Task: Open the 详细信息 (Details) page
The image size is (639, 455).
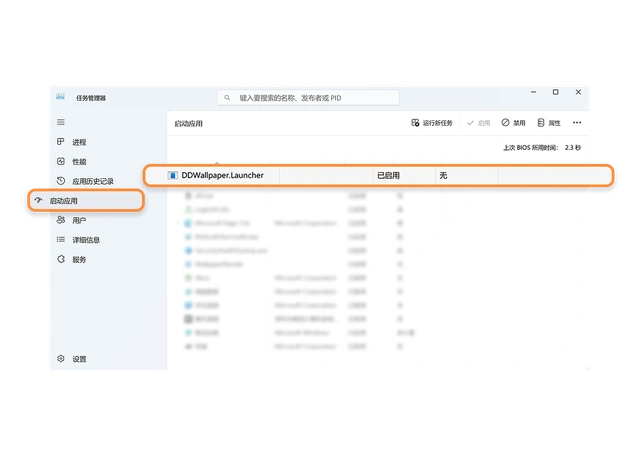Action: pos(85,240)
